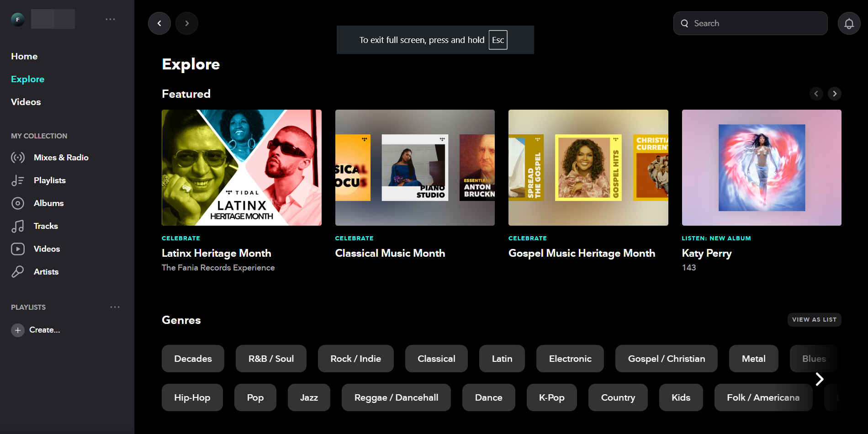
Task: Open the notifications bell
Action: pos(849,23)
